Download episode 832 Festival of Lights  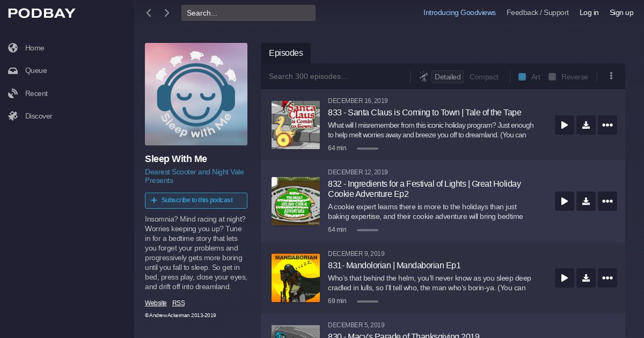pyautogui.click(x=586, y=201)
